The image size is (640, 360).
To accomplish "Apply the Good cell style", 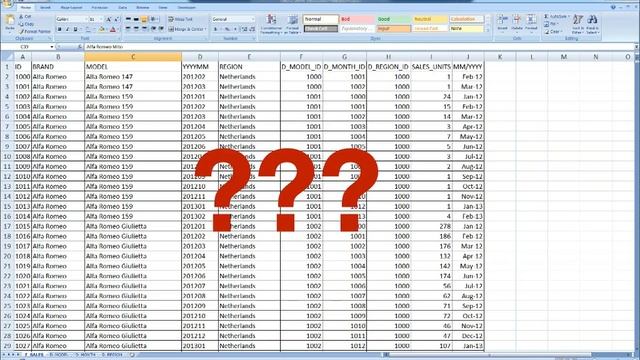I will (x=393, y=19).
